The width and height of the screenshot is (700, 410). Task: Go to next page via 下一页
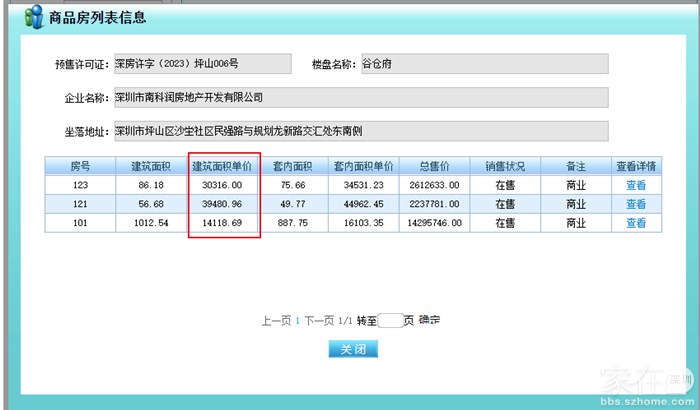[x=319, y=321]
